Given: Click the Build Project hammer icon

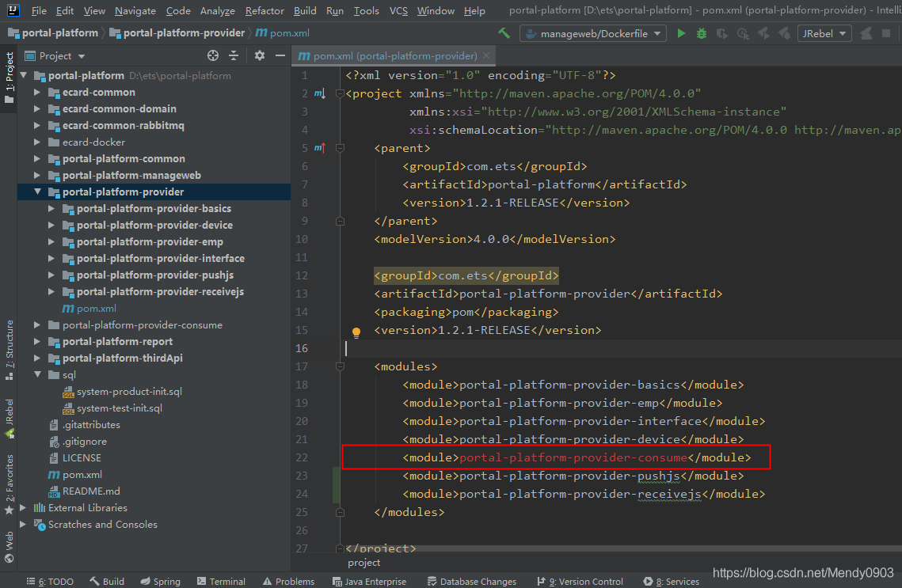Looking at the screenshot, I should 504,33.
